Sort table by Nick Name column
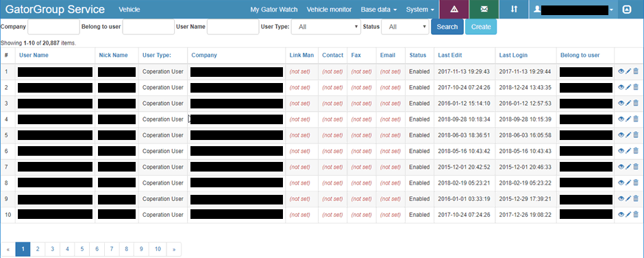Viewport: 644px width, 258px height. 113,55
